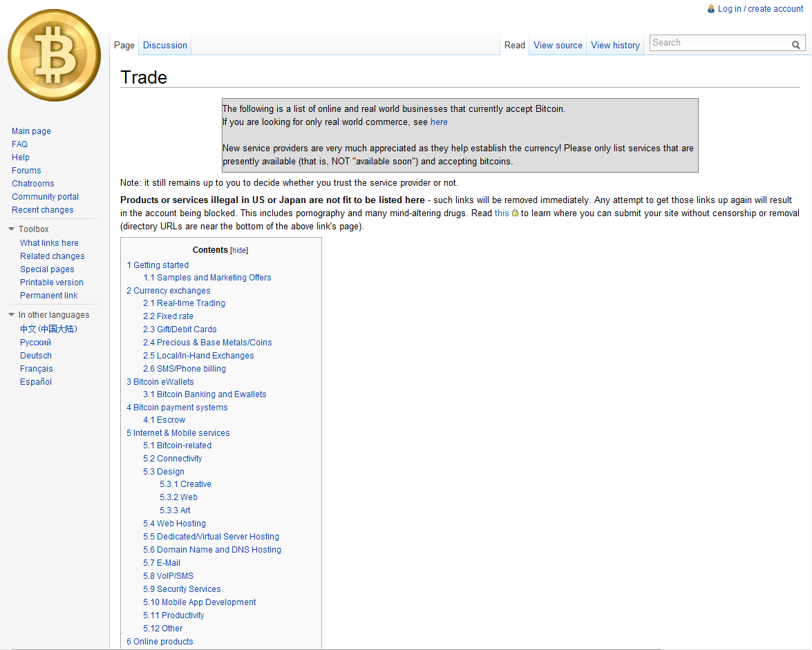Image resolution: width=812 pixels, height=650 pixels.
Task: Switch to the Discussion tab
Action: [165, 45]
